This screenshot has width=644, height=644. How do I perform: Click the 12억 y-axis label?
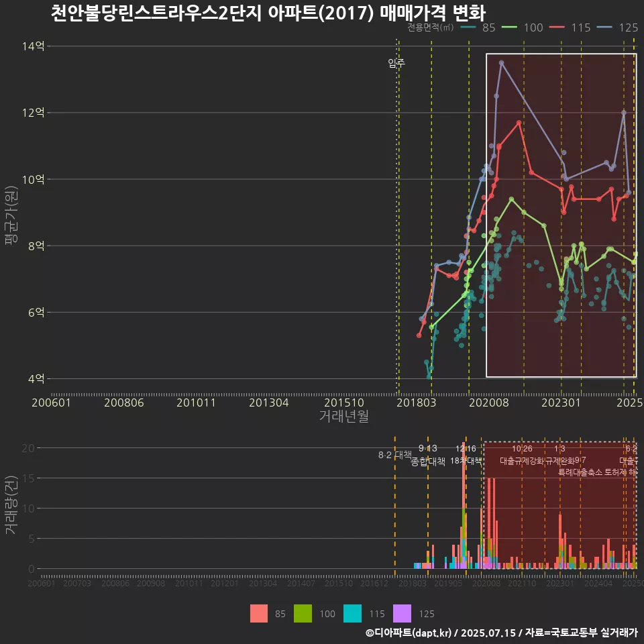34,113
